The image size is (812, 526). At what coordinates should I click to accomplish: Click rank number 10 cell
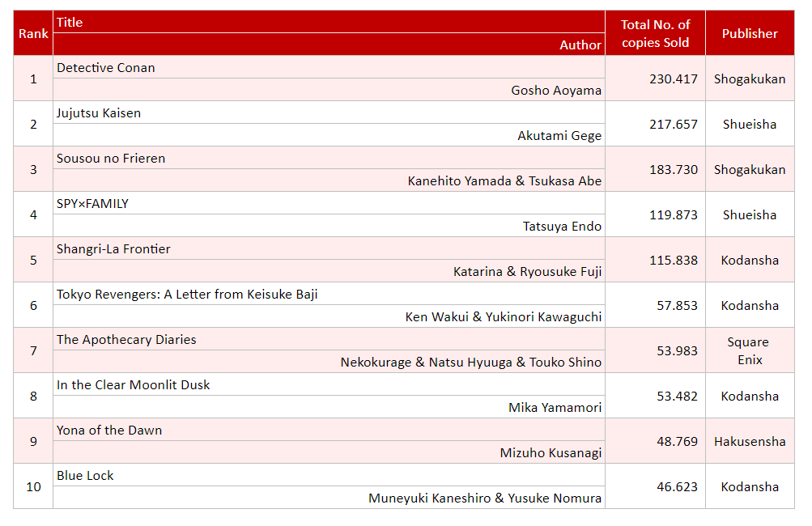coord(33,486)
